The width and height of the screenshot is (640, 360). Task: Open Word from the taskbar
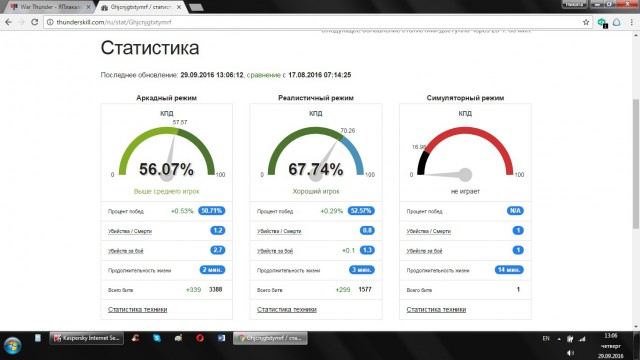pos(221,338)
